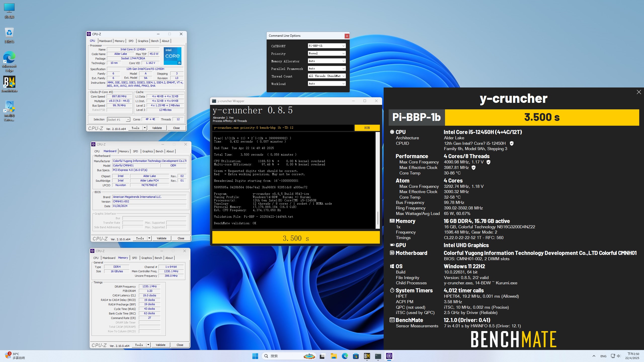Click the 897.80 MHz core speed value

tap(119, 96)
